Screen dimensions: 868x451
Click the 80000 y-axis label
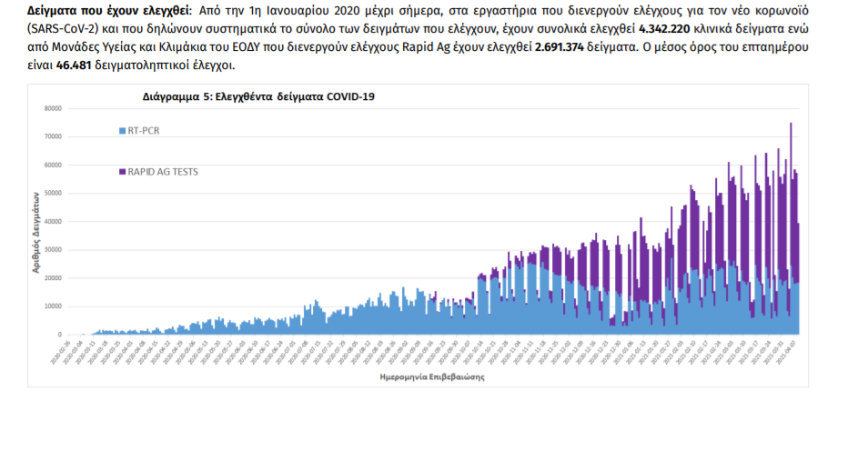(53, 108)
